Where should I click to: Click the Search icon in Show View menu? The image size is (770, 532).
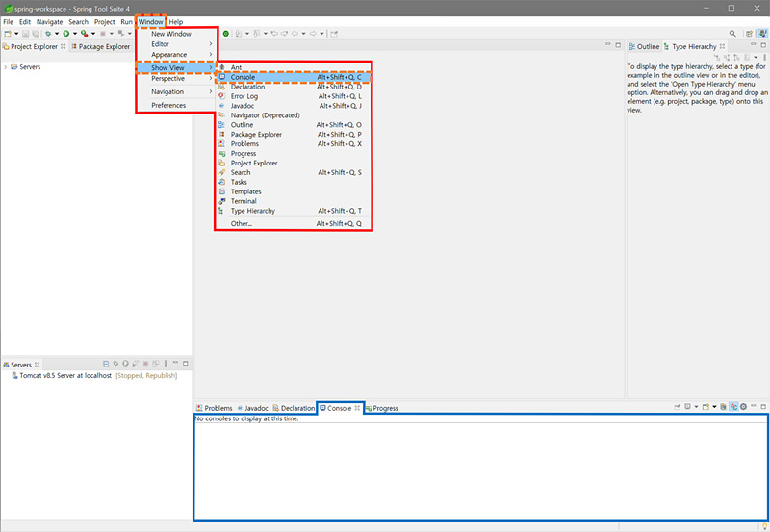222,172
